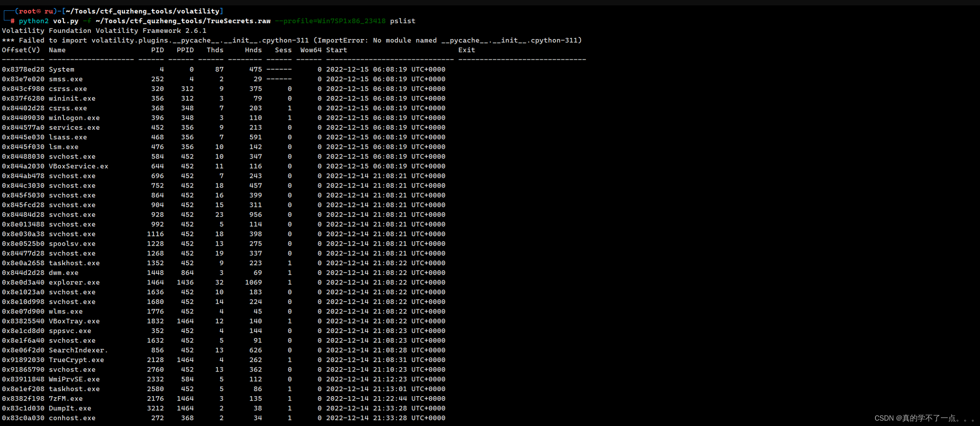Click the SearchIndexer. process name
This screenshot has width=980, height=426.
tap(78, 350)
